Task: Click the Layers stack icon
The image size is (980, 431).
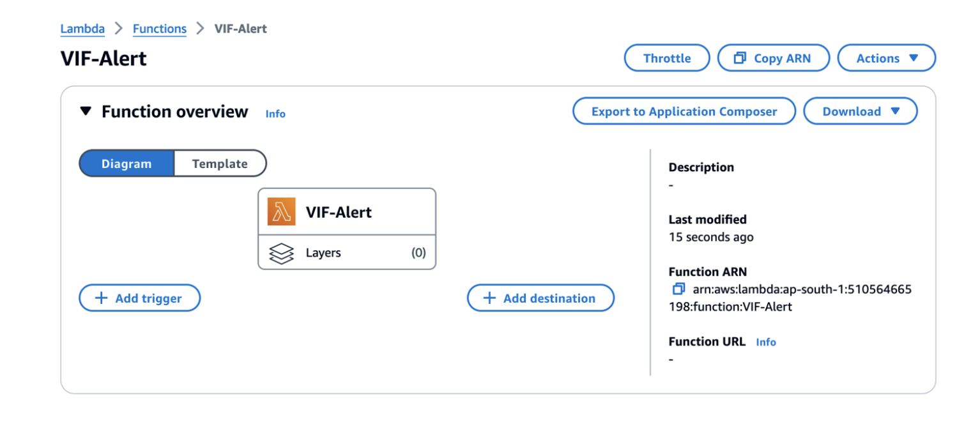Action: (282, 253)
